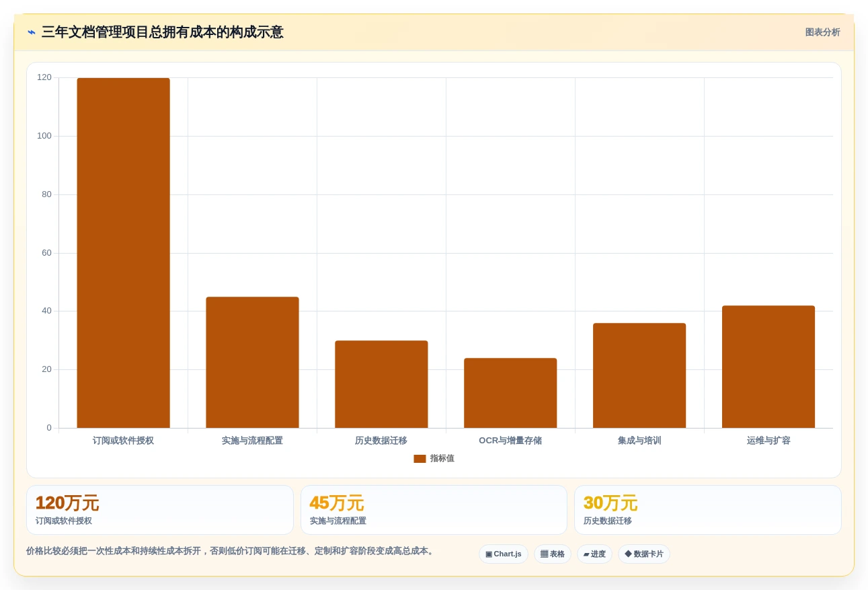Click the Chart.js tag chip
Image resolution: width=868 pixels, height=590 pixels.
[504, 554]
